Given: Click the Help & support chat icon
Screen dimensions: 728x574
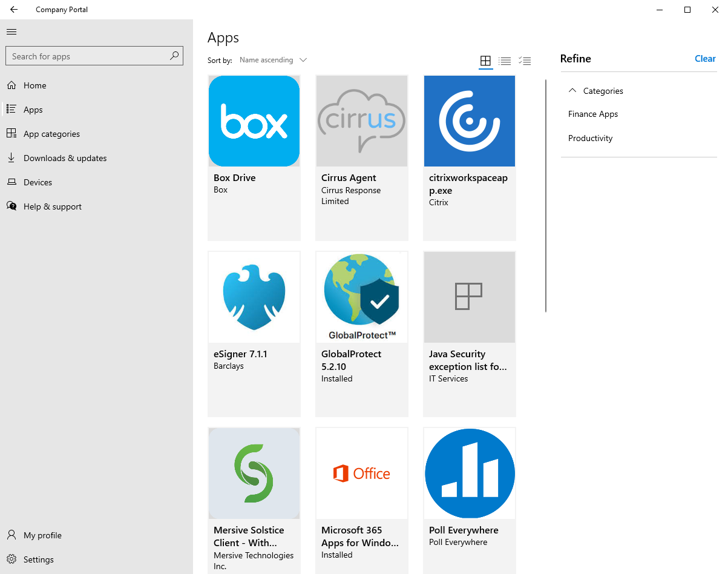Looking at the screenshot, I should (11, 206).
